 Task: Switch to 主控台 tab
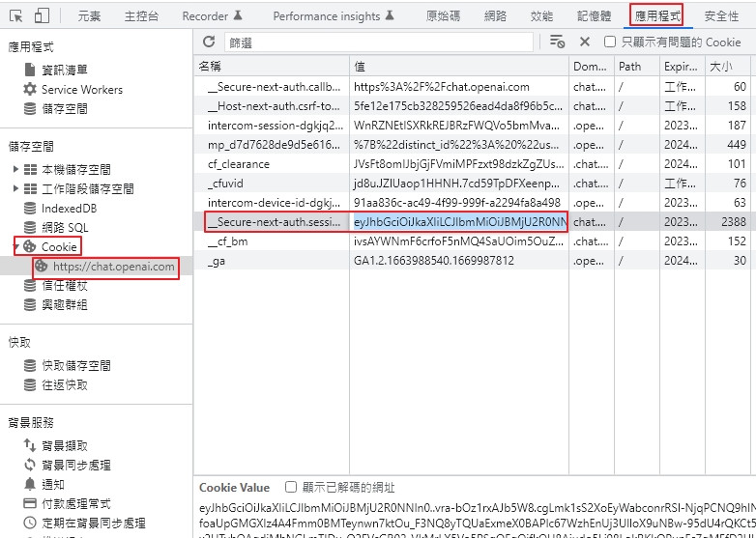(141, 16)
